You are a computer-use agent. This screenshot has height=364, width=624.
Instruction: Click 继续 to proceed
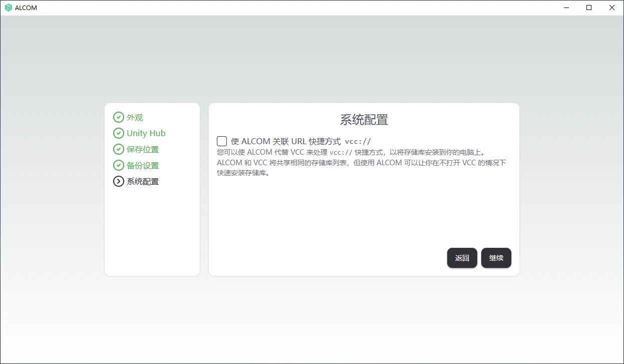pyautogui.click(x=496, y=258)
